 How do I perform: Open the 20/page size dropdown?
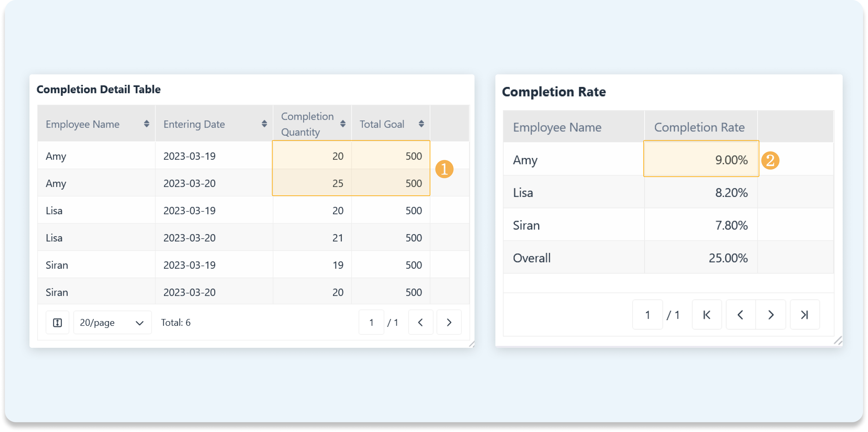pyautogui.click(x=112, y=323)
